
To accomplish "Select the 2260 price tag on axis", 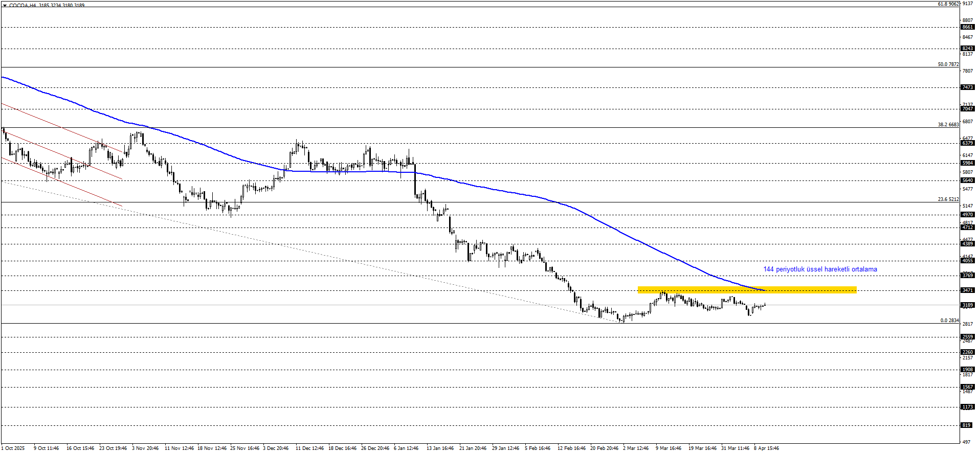I will click(967, 352).
